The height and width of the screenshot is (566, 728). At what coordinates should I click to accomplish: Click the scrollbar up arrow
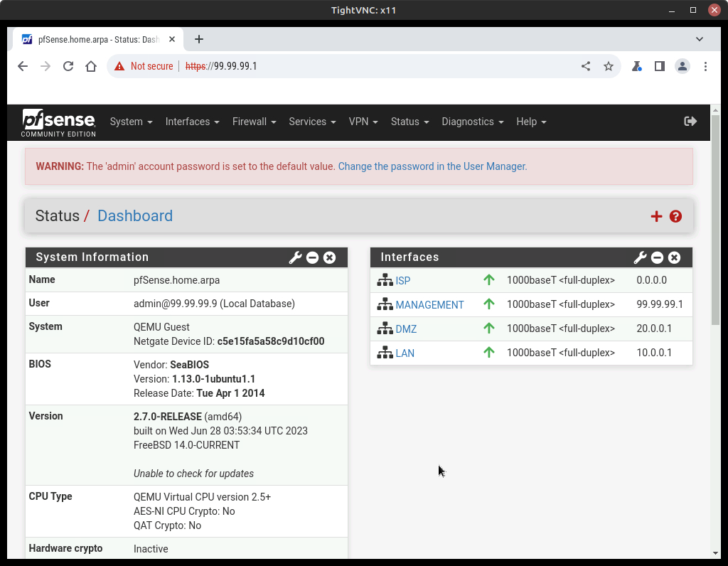click(715, 110)
